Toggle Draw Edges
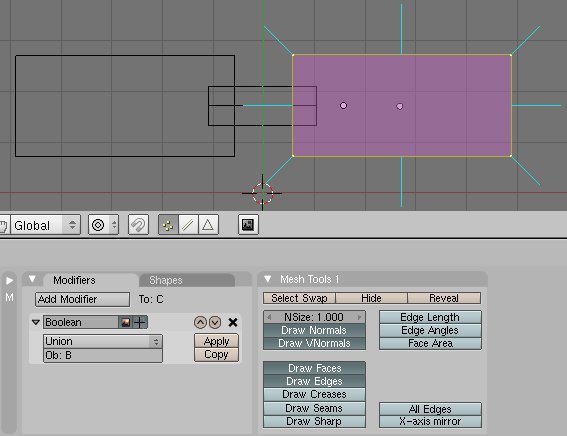The height and width of the screenshot is (436, 567). click(314, 381)
